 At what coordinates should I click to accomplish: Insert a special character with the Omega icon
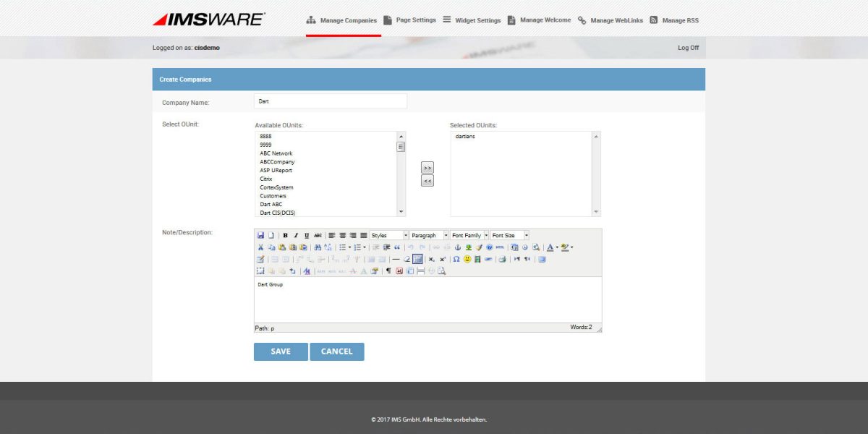tap(456, 258)
